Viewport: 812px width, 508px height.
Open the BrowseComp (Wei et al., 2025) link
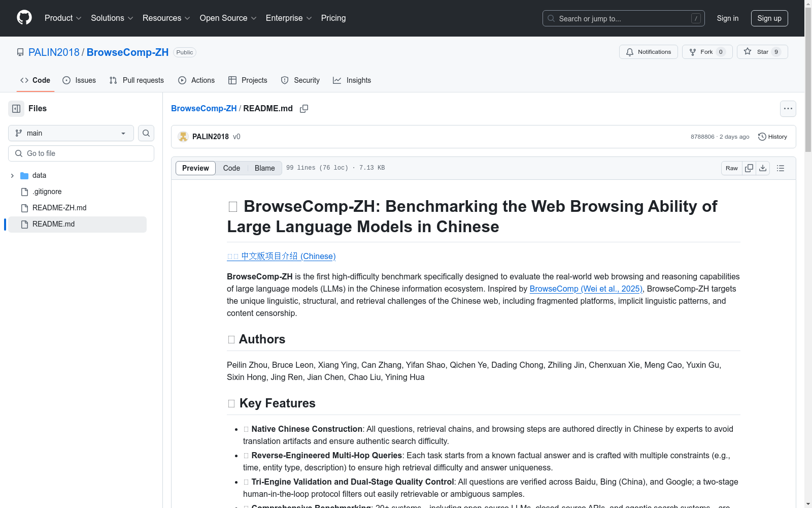point(586,289)
